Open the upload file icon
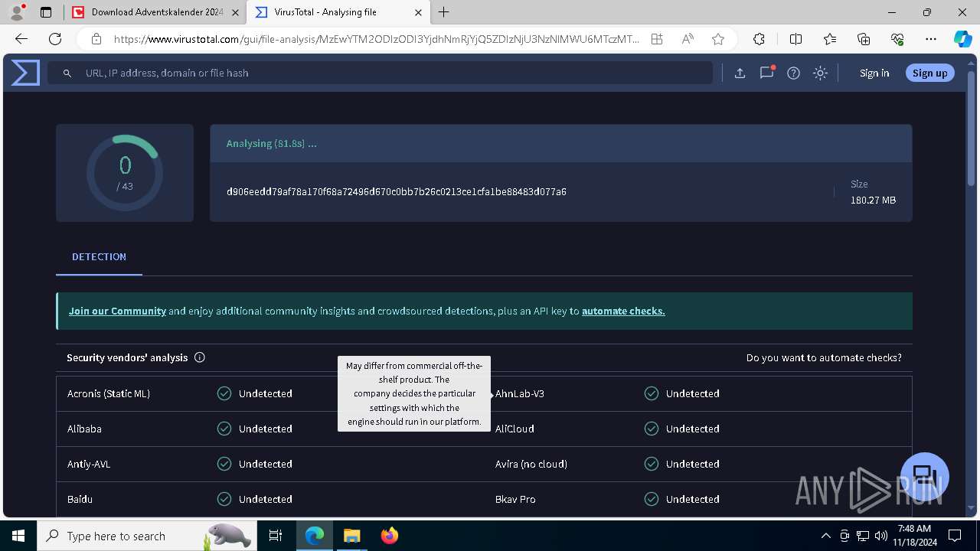Image resolution: width=980 pixels, height=551 pixels. [x=740, y=73]
